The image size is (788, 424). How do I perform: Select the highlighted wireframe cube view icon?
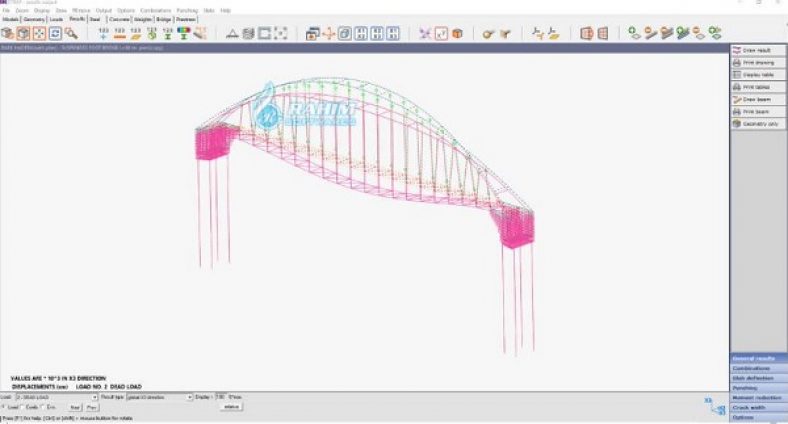click(x=23, y=34)
